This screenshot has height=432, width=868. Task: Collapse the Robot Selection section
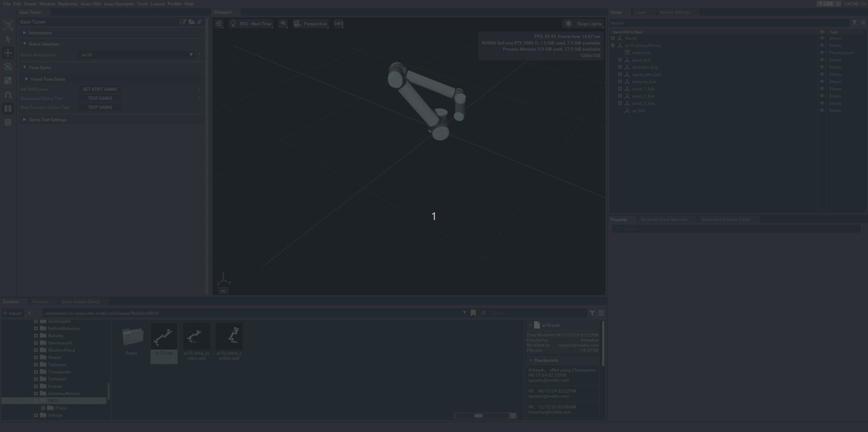coord(24,44)
